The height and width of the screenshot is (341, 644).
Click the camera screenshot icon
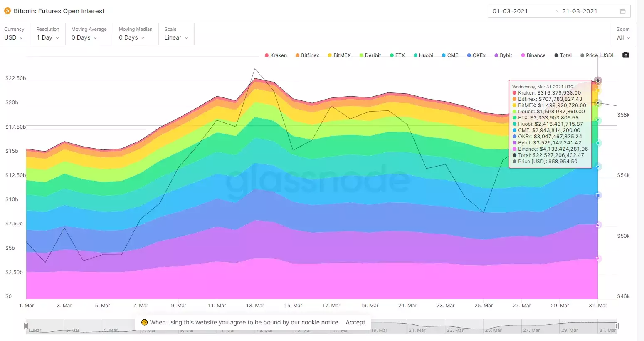(626, 55)
